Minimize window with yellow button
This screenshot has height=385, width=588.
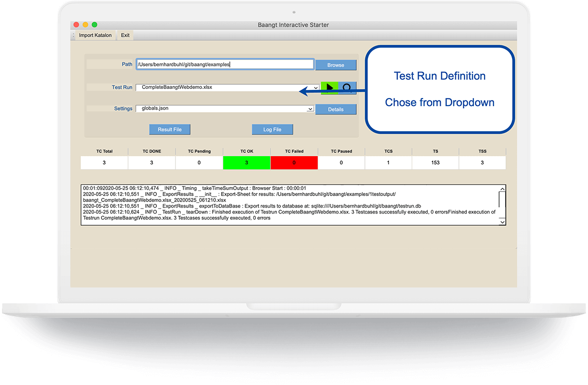(x=85, y=25)
